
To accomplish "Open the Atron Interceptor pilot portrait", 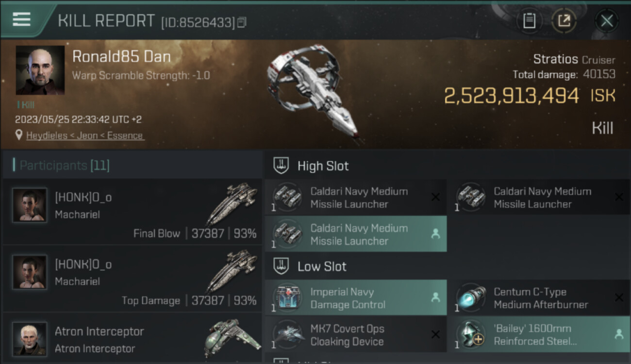I will coord(30,339).
